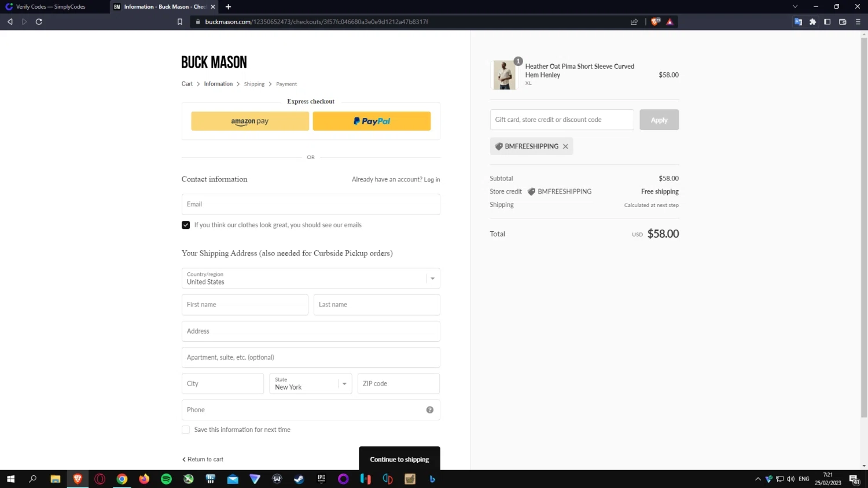Click the ENG language indicator
868x488 pixels.
(x=804, y=479)
